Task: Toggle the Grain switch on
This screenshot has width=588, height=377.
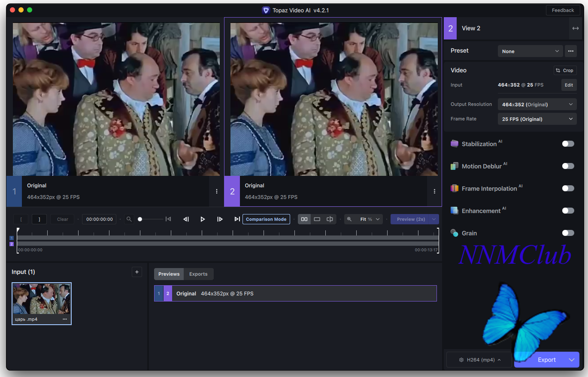Action: 568,233
